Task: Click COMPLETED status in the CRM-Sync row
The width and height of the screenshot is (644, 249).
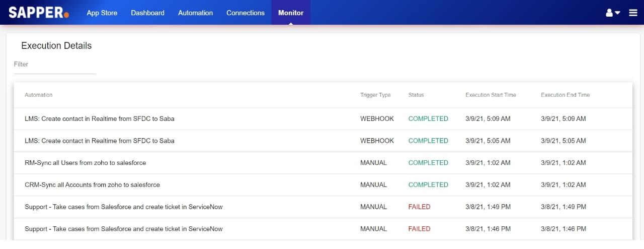Action: coord(428,185)
